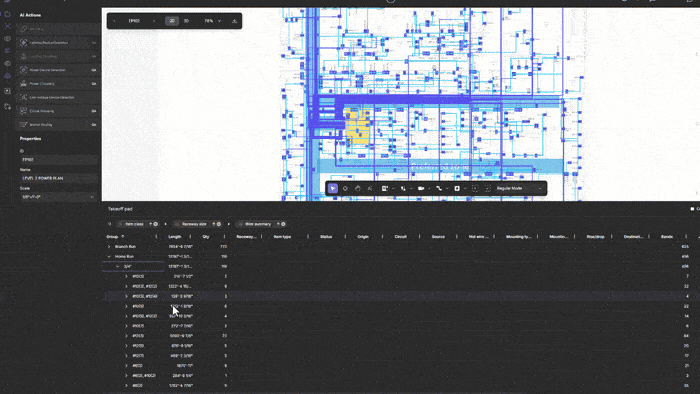
Task: Expand the first wire row under 3/4"
Action: tap(126, 276)
